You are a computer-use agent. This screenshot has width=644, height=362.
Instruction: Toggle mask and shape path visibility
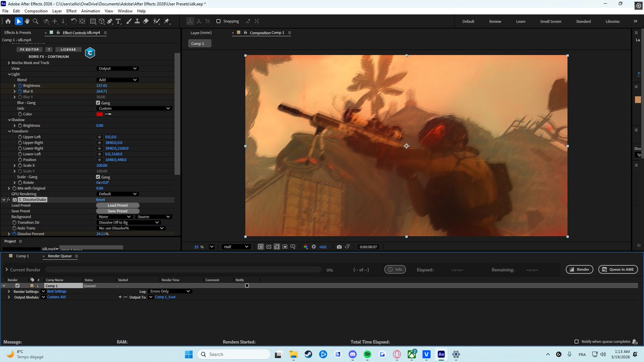pos(277,247)
